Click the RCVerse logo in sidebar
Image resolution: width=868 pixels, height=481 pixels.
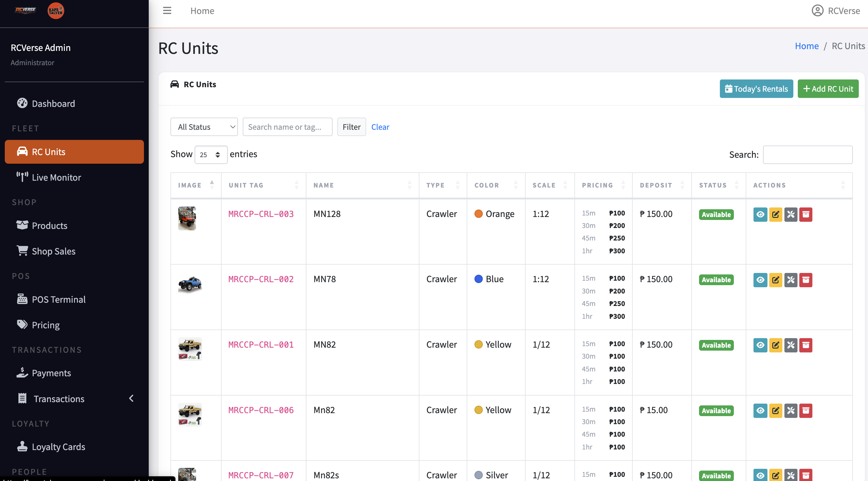(25, 10)
